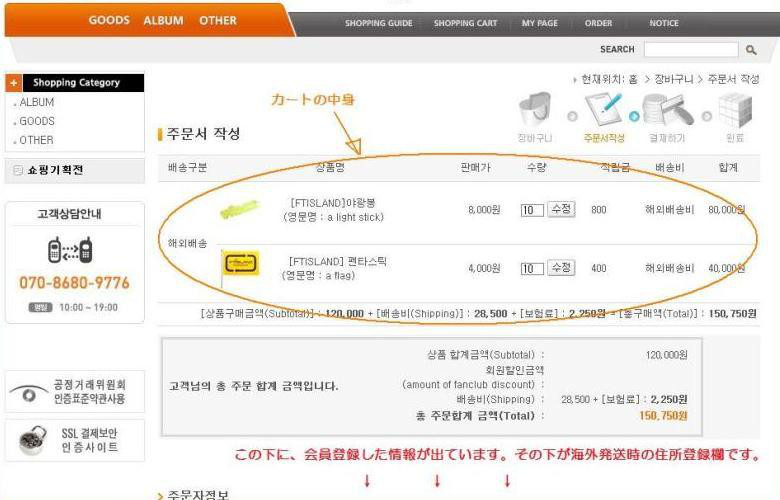Click 수정 button for light stick row
Image resolution: width=780 pixels, height=500 pixels.
tap(561, 209)
